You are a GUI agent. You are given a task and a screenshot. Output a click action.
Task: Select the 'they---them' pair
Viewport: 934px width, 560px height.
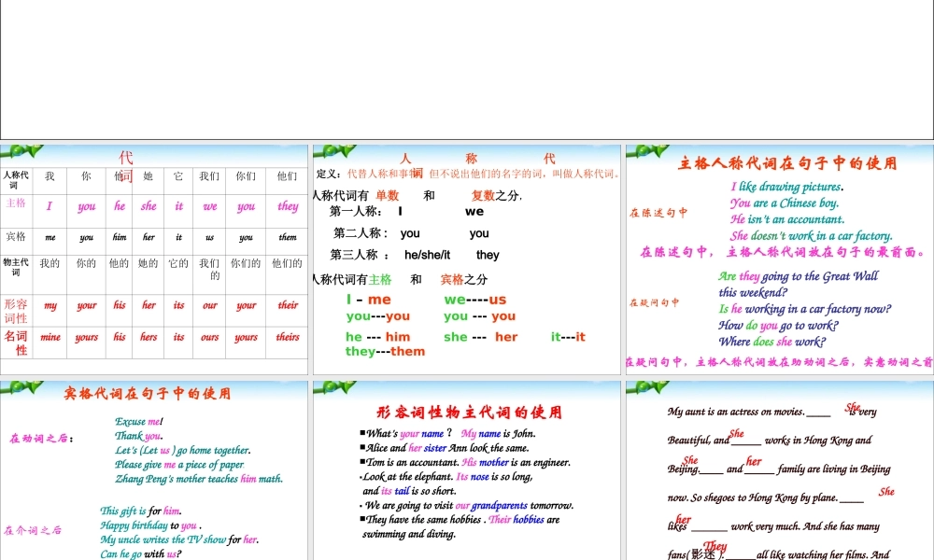[x=385, y=351]
